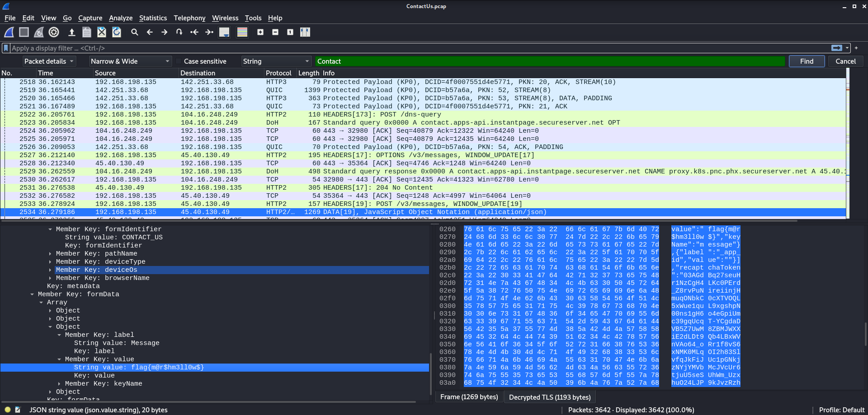Restart the current capture
The image size is (868, 415).
pos(39,32)
